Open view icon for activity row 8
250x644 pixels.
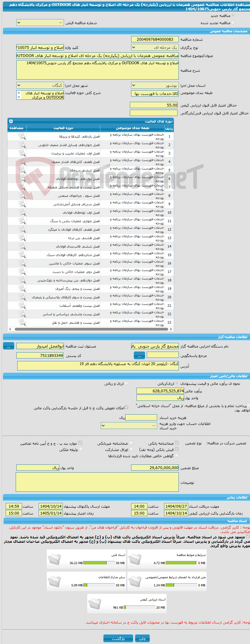click(x=22, y=196)
